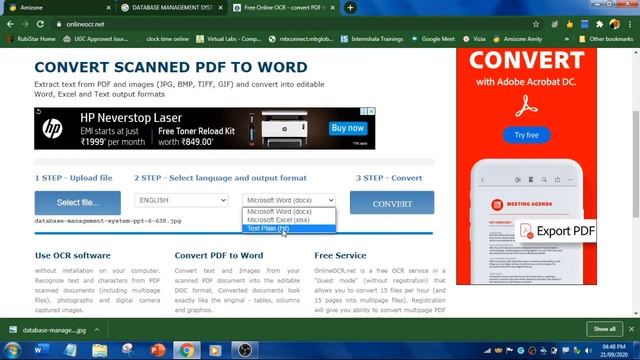Click the browser forward arrow
The image size is (640, 360).
25,24
